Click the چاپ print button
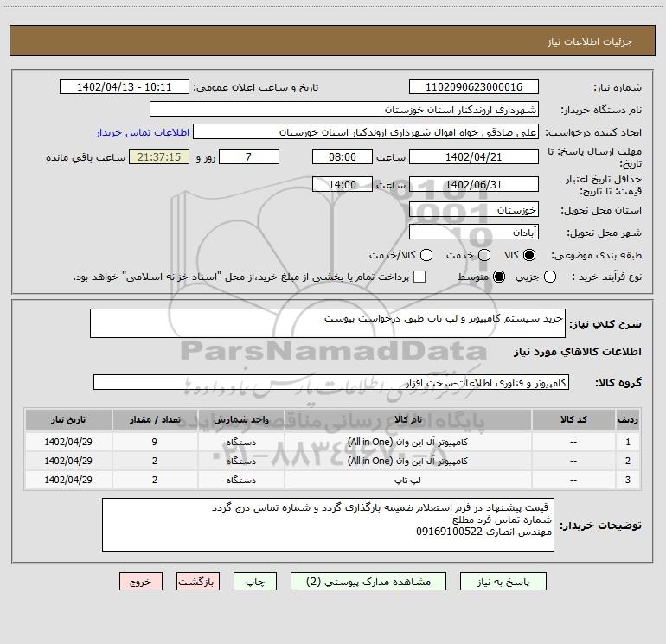This screenshot has width=666, height=644. (x=255, y=581)
